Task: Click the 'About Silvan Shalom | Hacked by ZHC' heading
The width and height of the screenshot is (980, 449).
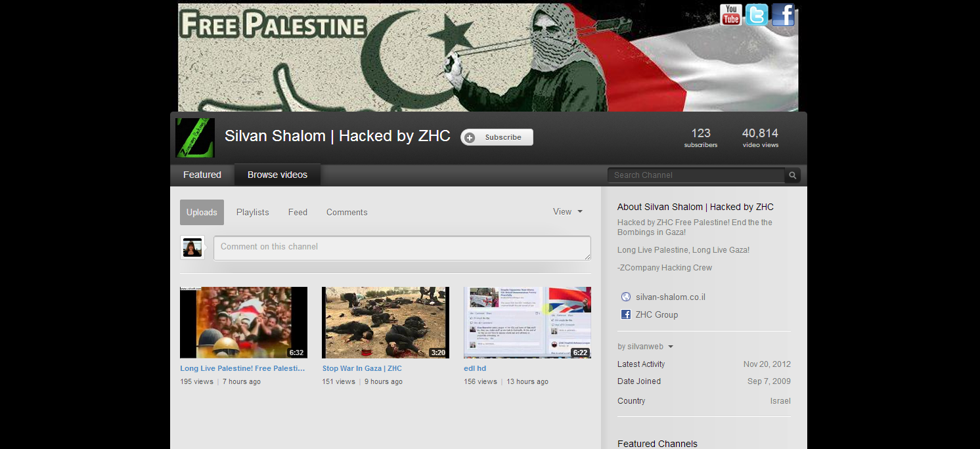Action: pyautogui.click(x=696, y=207)
